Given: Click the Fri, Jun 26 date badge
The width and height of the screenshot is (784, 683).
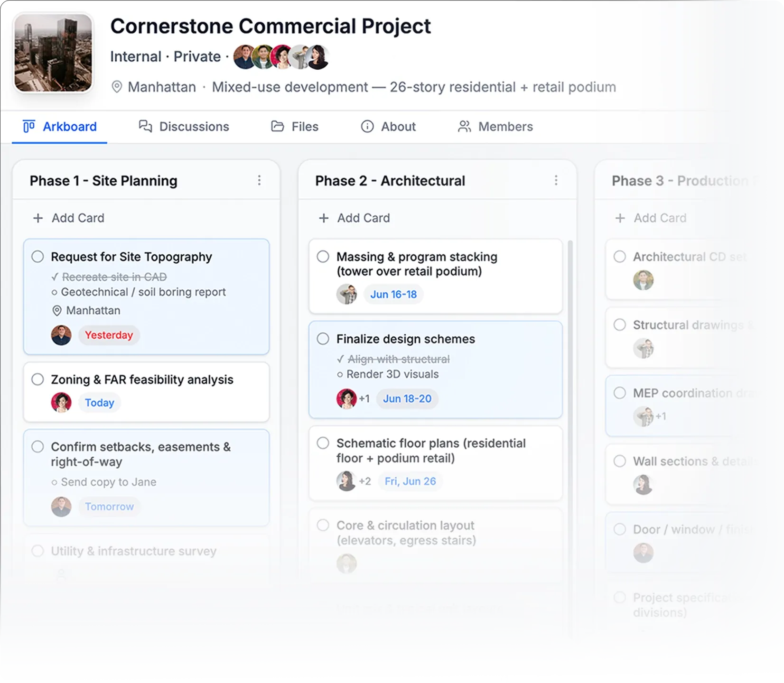Looking at the screenshot, I should click(x=411, y=481).
